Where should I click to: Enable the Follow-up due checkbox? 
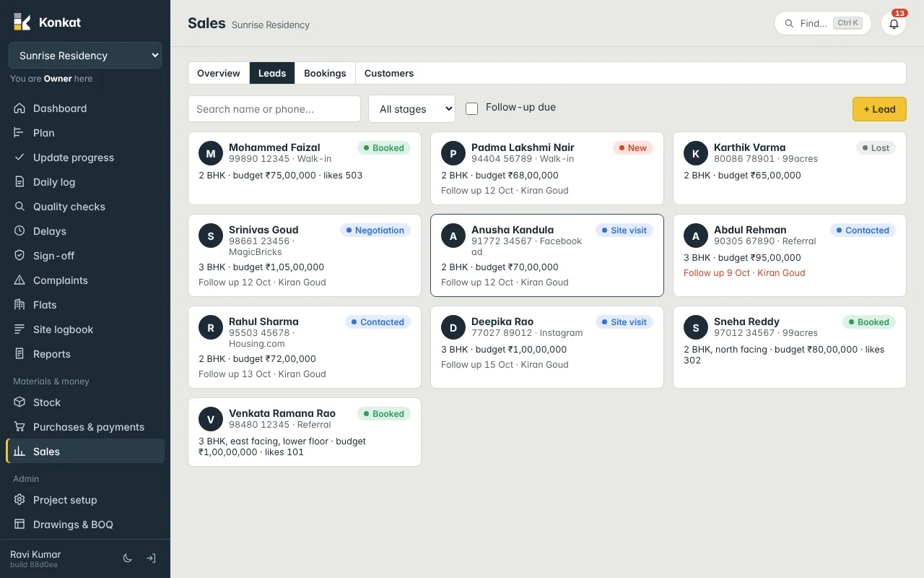coord(472,108)
